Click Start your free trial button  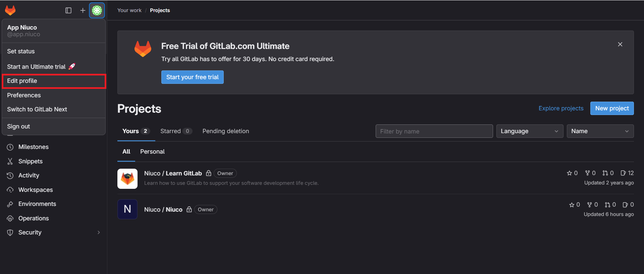[193, 77]
